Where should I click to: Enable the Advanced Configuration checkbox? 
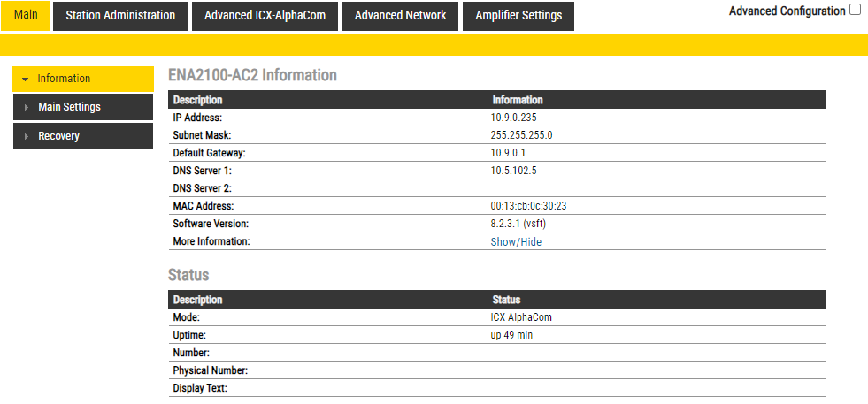855,11
